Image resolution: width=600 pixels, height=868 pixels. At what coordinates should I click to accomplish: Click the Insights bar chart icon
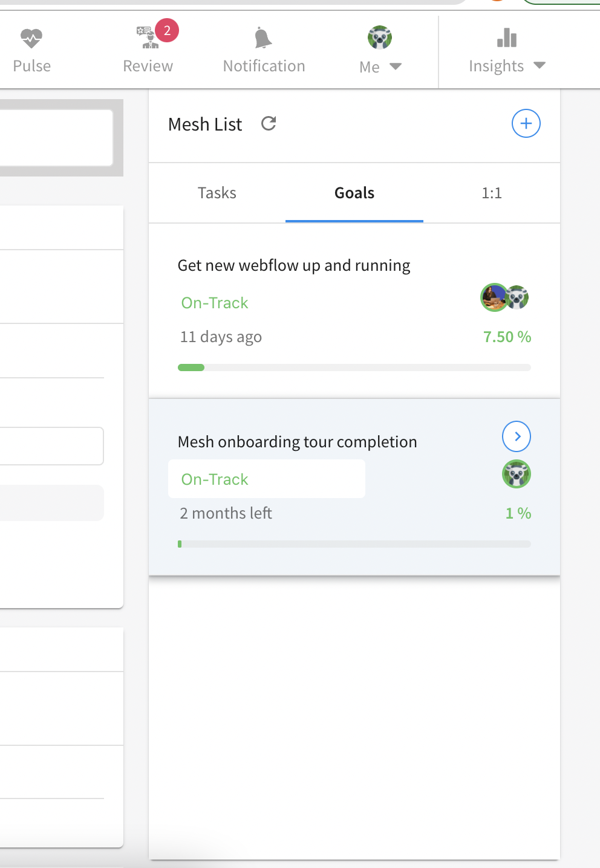(x=506, y=38)
